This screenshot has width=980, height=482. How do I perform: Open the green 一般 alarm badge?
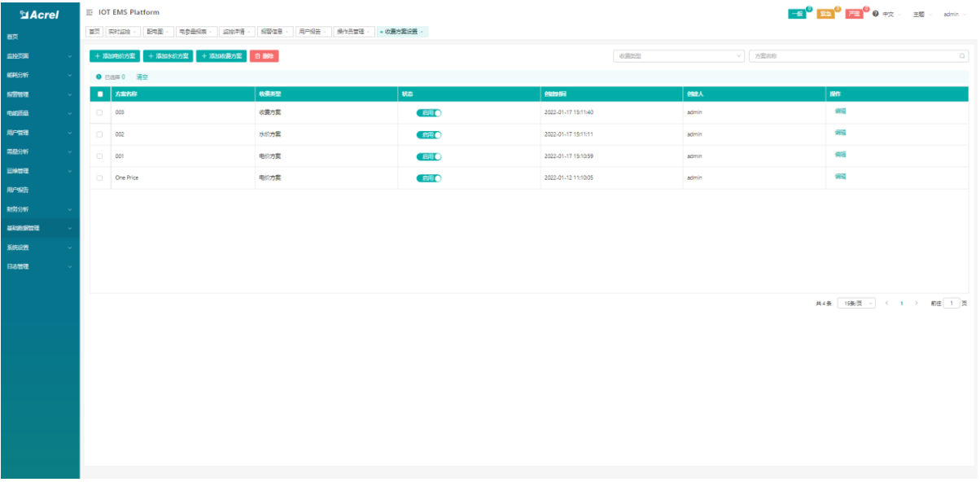coord(797,15)
